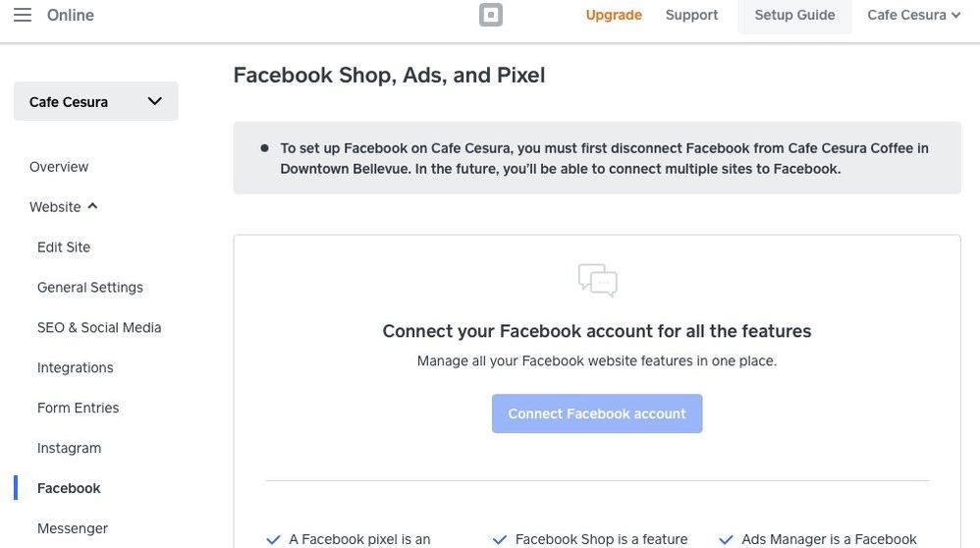This screenshot has width=980, height=548.
Task: Select SEO & Social Media
Action: 99,328
